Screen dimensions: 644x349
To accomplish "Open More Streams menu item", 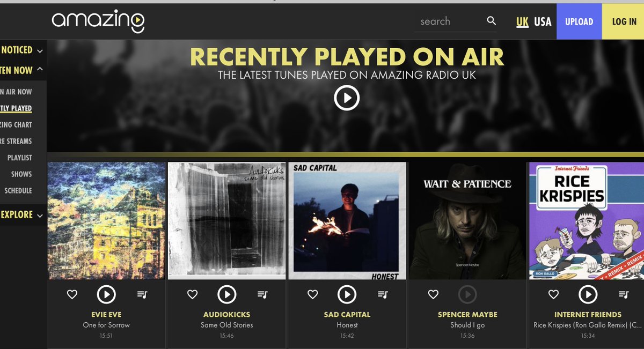I will 16,141.
